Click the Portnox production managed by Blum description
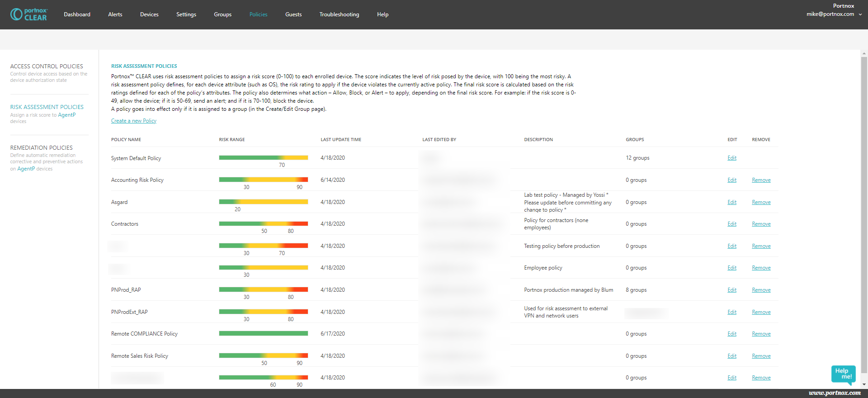This screenshot has width=868, height=398. [569, 290]
